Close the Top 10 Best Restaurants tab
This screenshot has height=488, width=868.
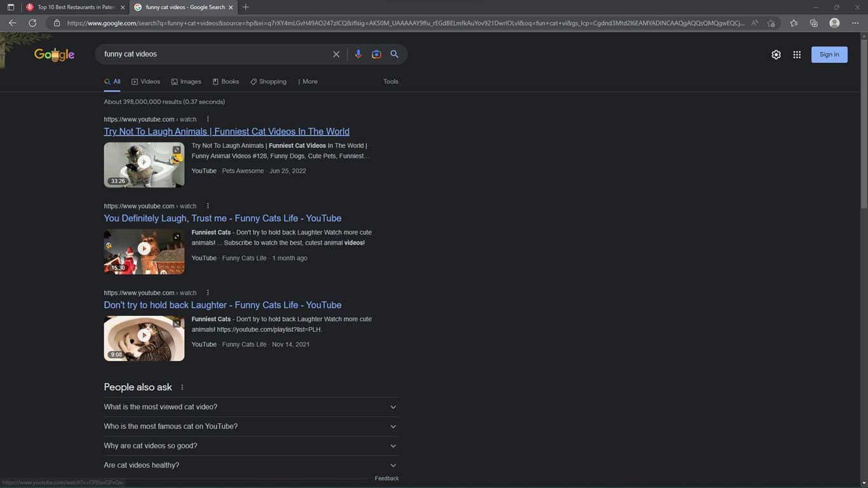(121, 7)
